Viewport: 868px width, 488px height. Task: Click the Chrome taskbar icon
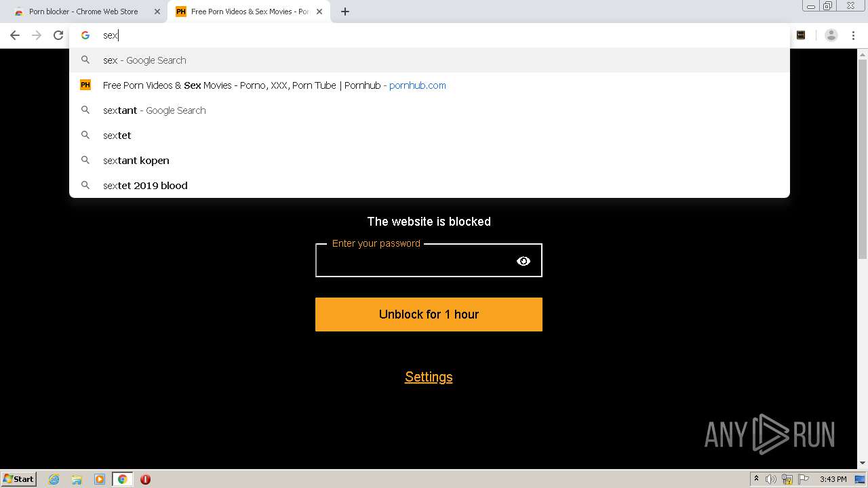pyautogui.click(x=123, y=479)
